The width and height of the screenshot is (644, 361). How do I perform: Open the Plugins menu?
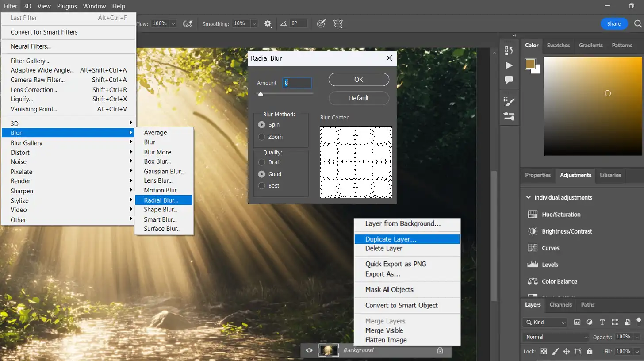click(67, 6)
